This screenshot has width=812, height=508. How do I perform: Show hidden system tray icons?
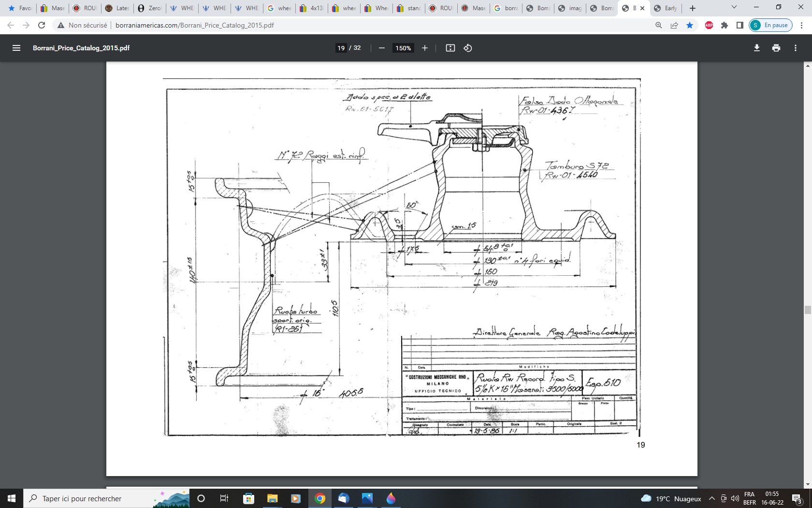(x=711, y=499)
